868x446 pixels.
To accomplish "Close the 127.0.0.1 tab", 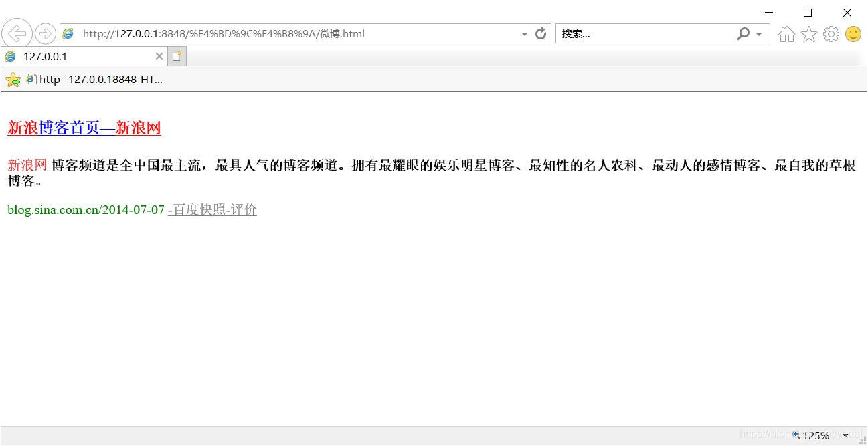I will point(159,56).
